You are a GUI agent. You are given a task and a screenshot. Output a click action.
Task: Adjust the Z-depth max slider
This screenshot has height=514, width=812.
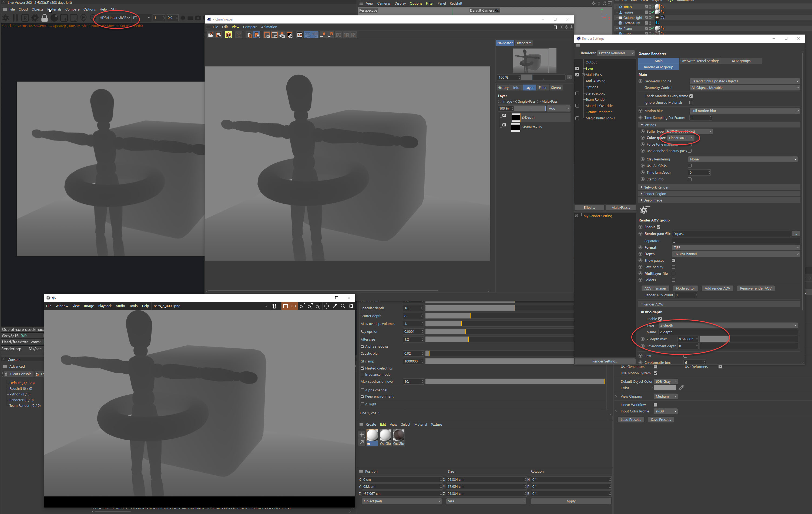[729, 339]
